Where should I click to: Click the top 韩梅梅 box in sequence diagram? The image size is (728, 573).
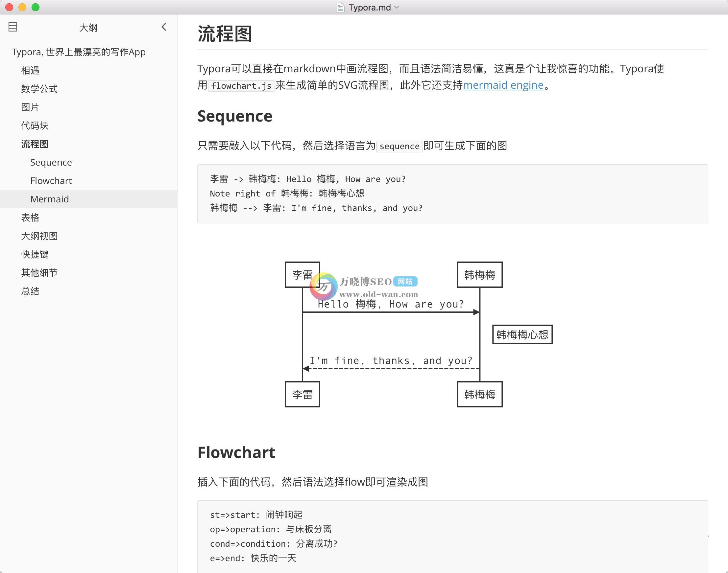click(x=479, y=275)
